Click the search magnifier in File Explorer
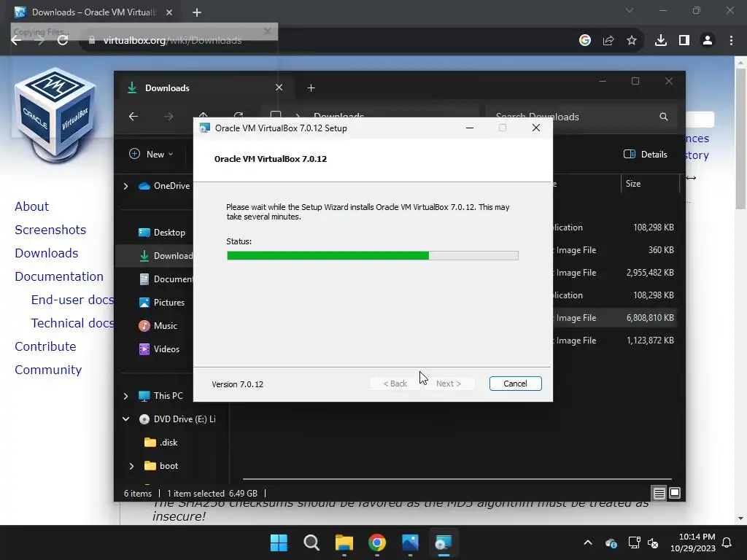 tap(664, 117)
